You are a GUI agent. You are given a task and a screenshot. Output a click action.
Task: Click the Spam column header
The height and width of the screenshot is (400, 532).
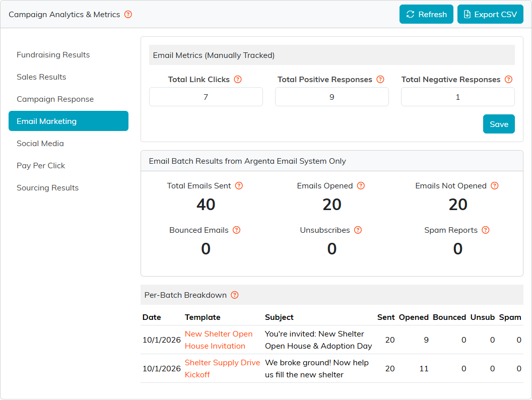pos(510,317)
